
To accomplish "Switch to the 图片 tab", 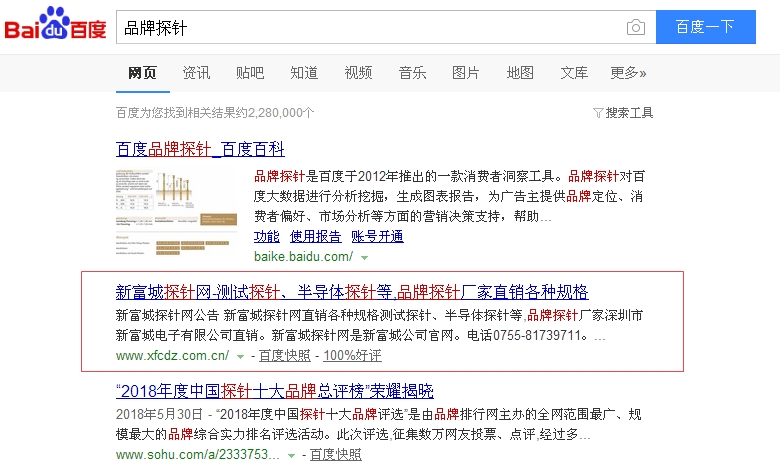I will [x=466, y=73].
